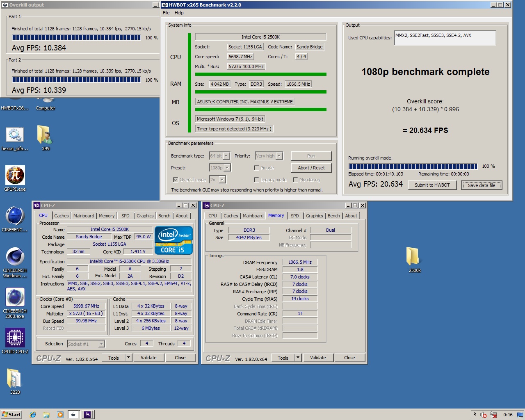Click right CPU-Z window title icon
The height and width of the screenshot is (420, 525).
206,205
